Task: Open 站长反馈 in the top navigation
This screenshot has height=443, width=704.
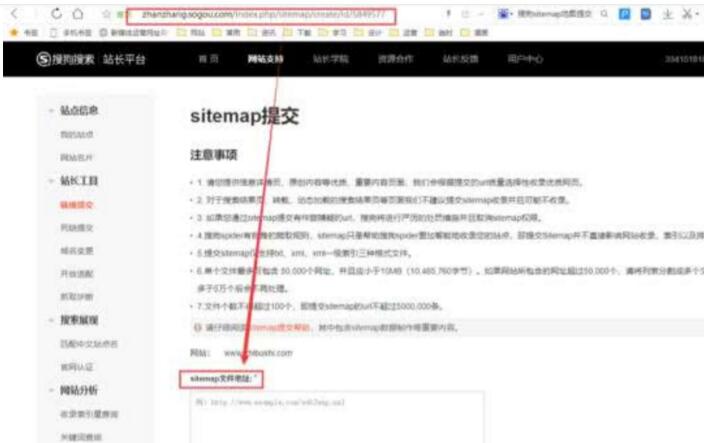Action: click(x=460, y=59)
